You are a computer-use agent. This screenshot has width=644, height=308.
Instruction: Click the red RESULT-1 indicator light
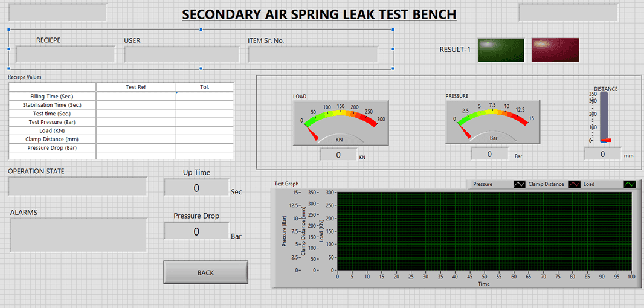pyautogui.click(x=555, y=50)
